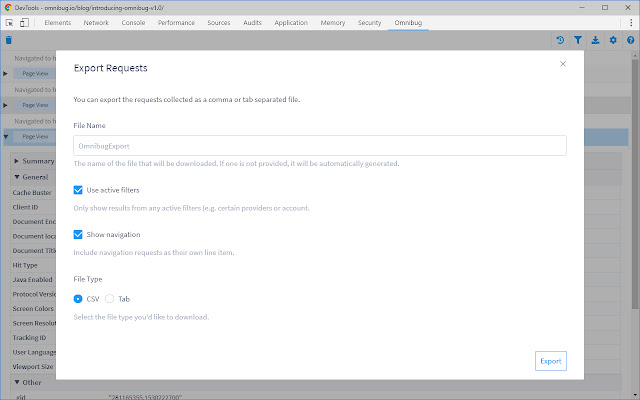640x400 pixels.
Task: Click the Export button
Action: pos(551,361)
